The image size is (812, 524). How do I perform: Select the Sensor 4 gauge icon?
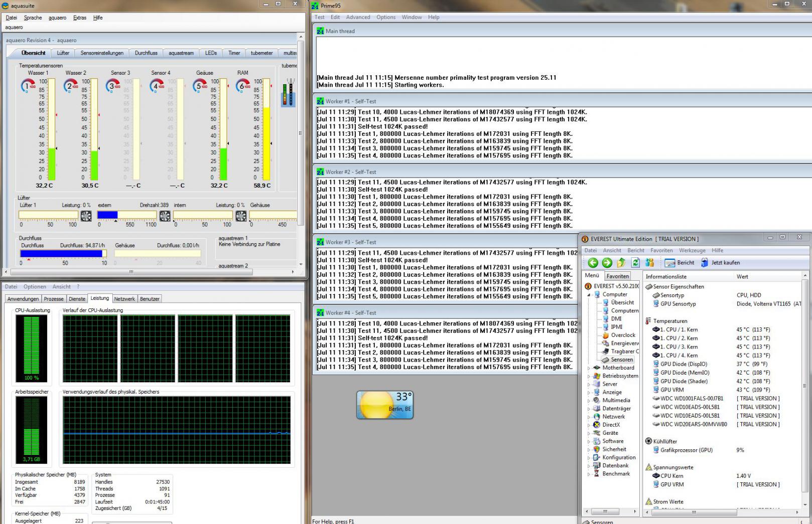157,86
